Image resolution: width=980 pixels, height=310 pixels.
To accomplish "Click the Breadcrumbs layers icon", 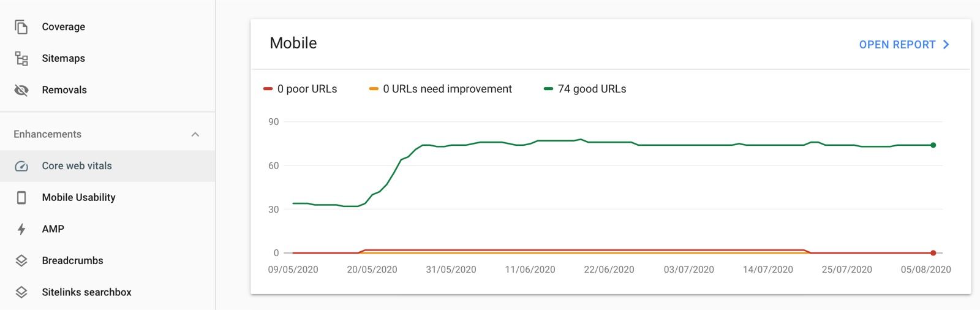I will [21, 260].
